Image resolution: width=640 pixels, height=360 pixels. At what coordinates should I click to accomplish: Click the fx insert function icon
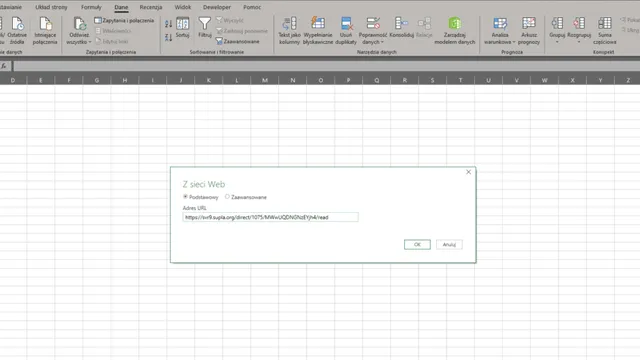[4, 66]
